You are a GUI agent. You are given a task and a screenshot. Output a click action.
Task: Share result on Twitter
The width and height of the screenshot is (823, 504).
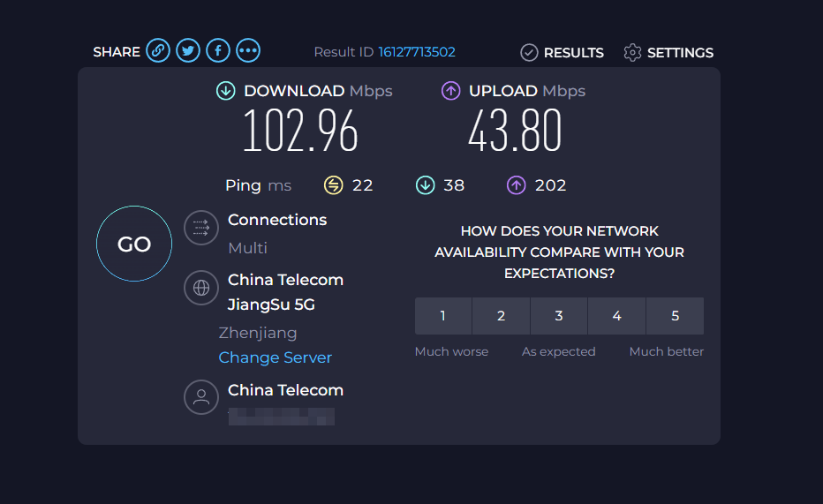[188, 50]
